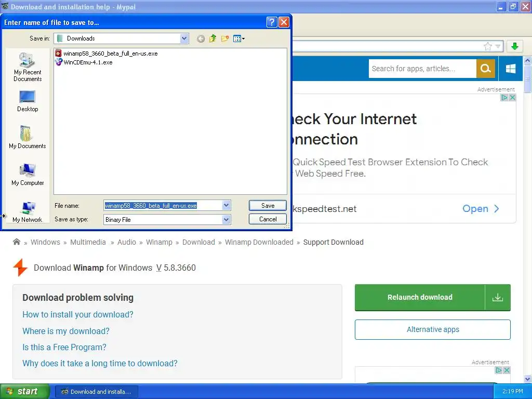Create a new folder in Downloads
532x399 pixels.
pos(224,38)
